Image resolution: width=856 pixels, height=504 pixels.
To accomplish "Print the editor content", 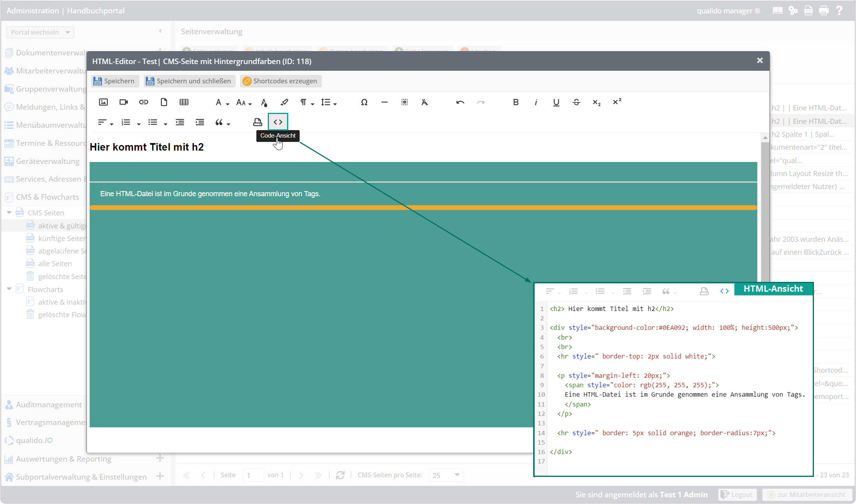I will (x=258, y=122).
